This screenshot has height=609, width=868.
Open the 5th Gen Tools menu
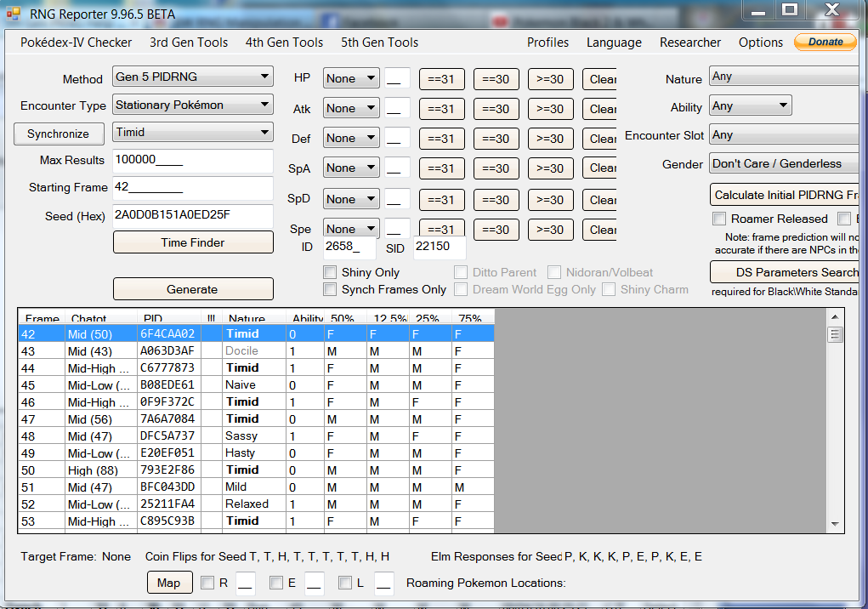(x=379, y=43)
